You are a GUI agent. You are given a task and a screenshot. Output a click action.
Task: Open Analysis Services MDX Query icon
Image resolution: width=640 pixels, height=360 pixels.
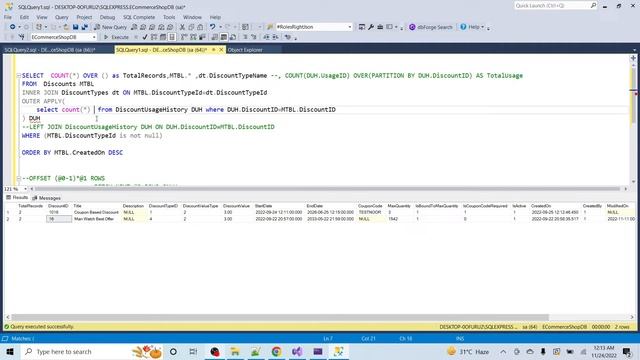(x=143, y=27)
